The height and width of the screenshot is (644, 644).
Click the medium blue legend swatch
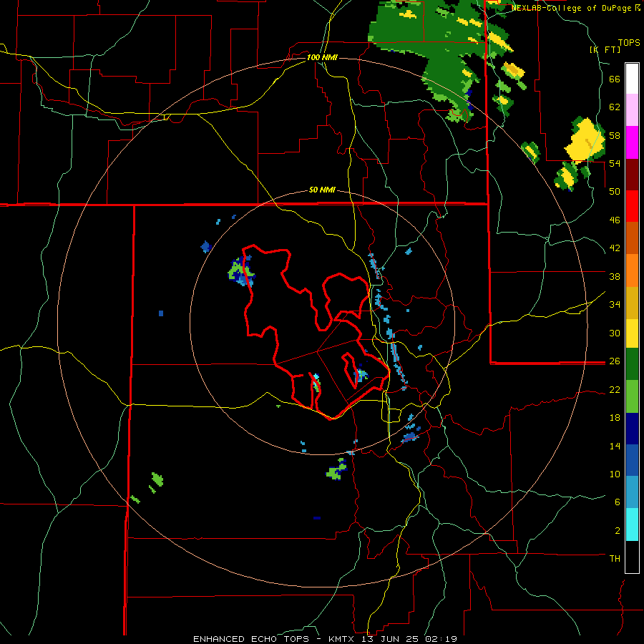click(632, 460)
